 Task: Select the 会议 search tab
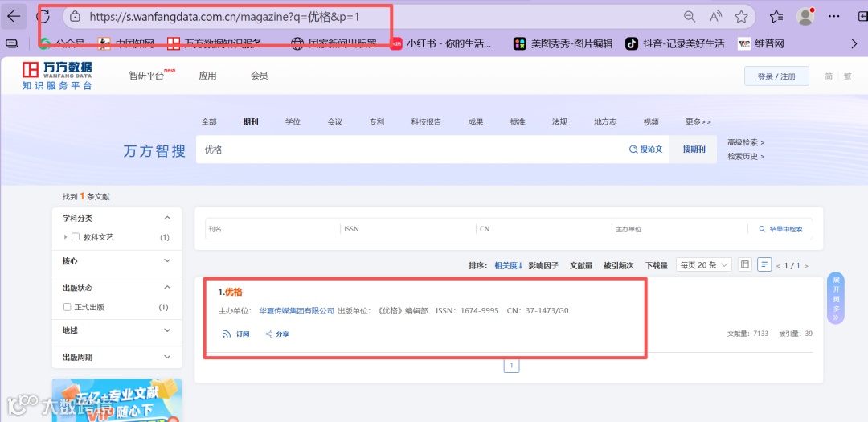(x=335, y=122)
